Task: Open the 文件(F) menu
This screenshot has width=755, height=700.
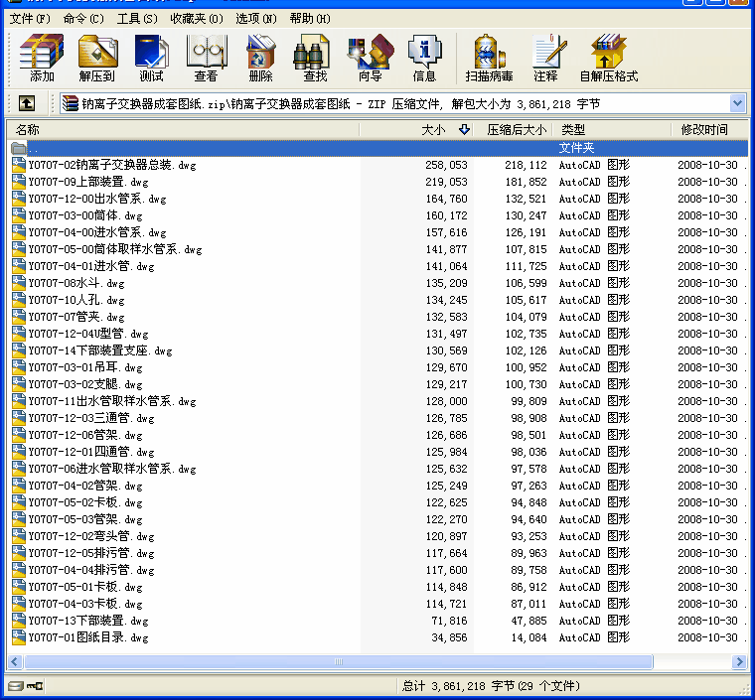Action: (30, 18)
